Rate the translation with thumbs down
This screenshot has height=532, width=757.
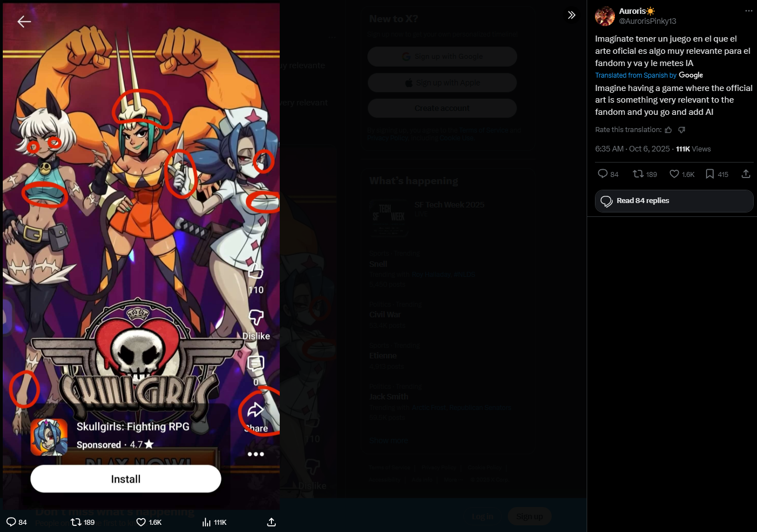coord(682,130)
